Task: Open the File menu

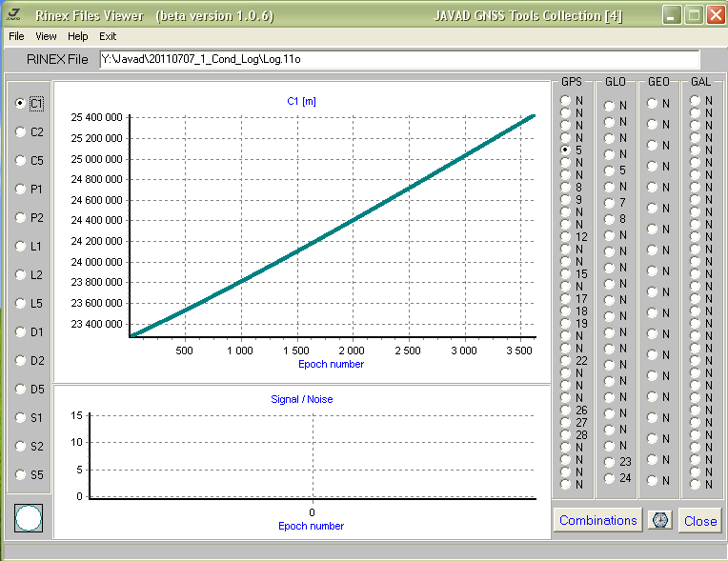Action: pyautogui.click(x=16, y=36)
